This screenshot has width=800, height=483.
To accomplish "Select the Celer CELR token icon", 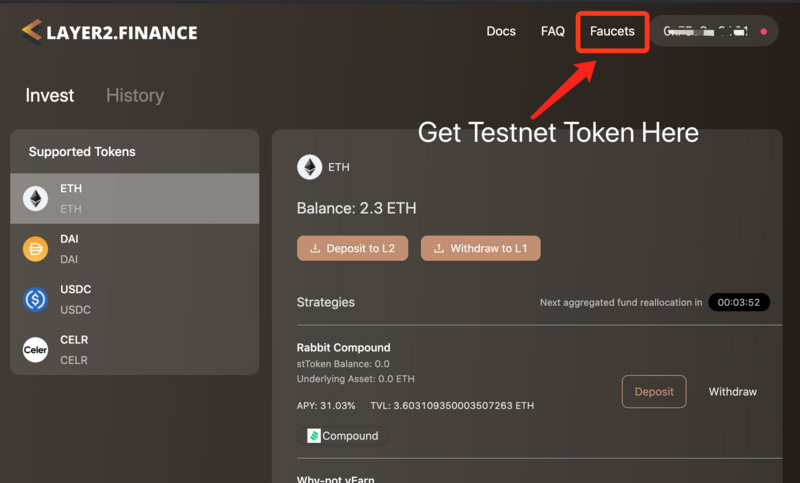I will (x=36, y=350).
